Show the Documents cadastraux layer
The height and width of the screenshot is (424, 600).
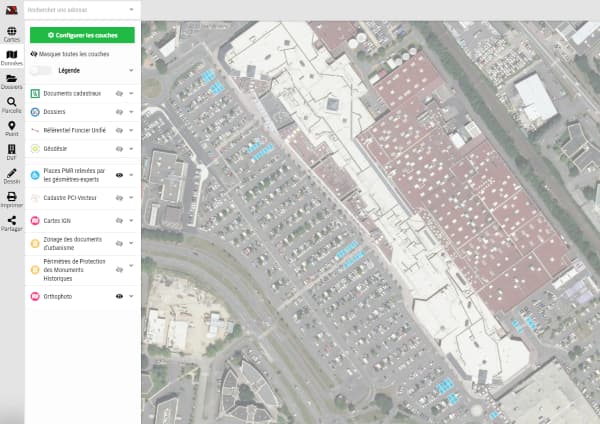119,93
